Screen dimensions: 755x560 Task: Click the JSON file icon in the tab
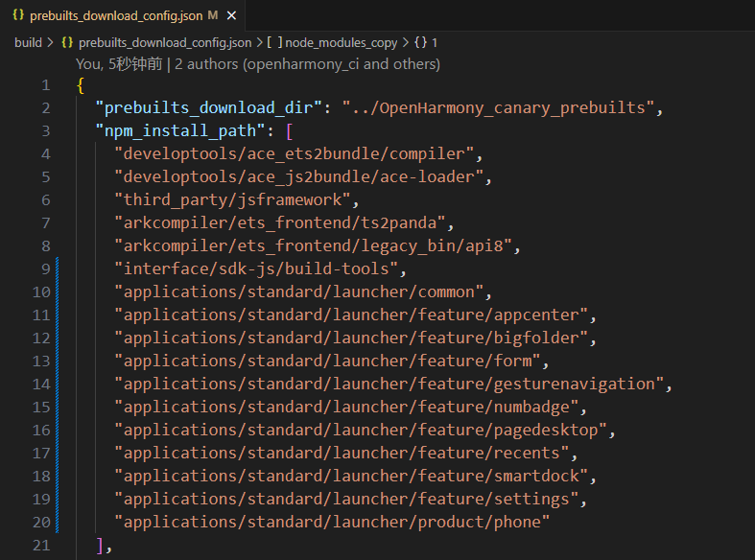tap(18, 15)
